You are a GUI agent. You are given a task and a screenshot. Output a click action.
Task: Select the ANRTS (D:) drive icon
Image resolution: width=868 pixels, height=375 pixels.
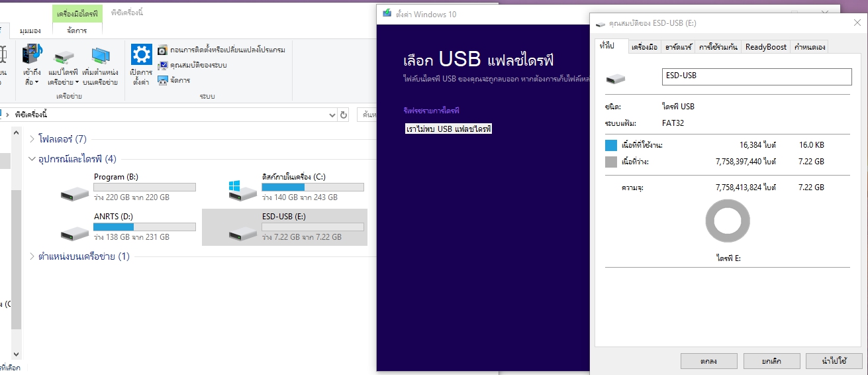74,233
